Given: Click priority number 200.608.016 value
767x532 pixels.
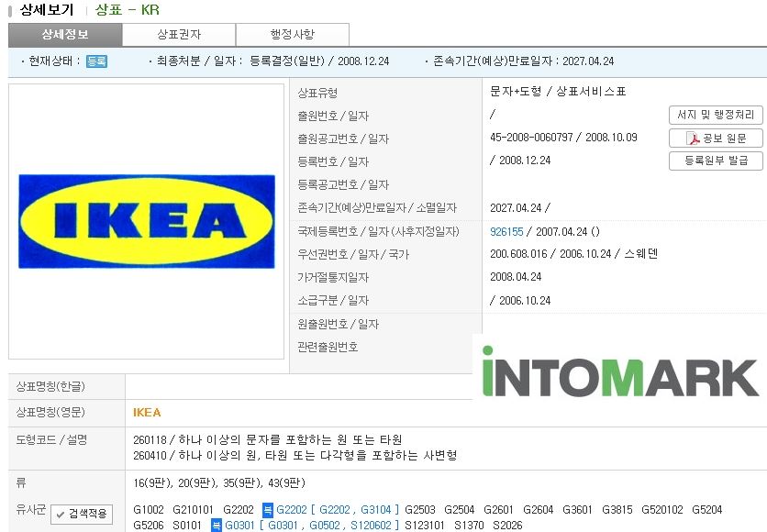Looking at the screenshot, I should [x=518, y=254].
